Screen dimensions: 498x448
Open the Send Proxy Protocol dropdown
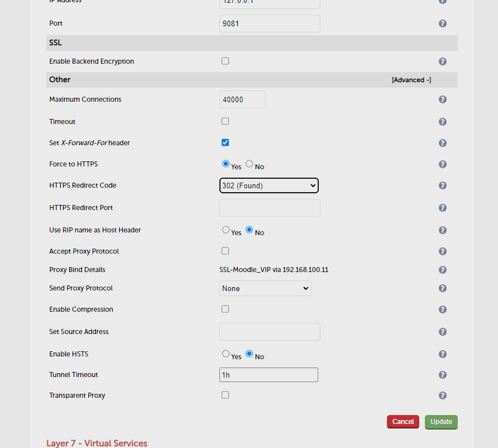coord(265,288)
